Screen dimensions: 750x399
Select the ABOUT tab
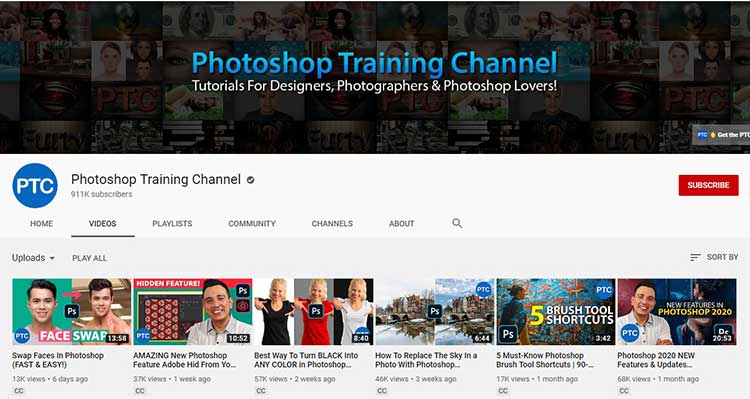[401, 223]
